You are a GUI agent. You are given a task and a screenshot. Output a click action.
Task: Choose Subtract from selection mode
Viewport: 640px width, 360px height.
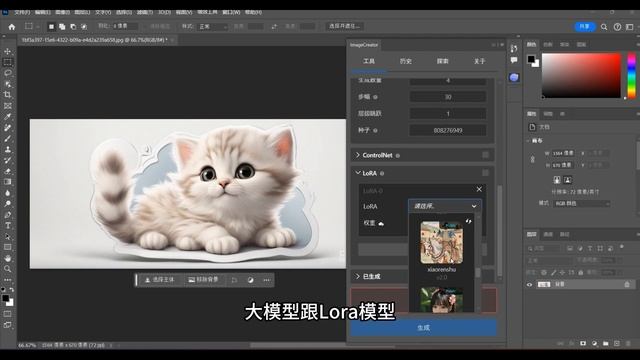tap(73, 27)
